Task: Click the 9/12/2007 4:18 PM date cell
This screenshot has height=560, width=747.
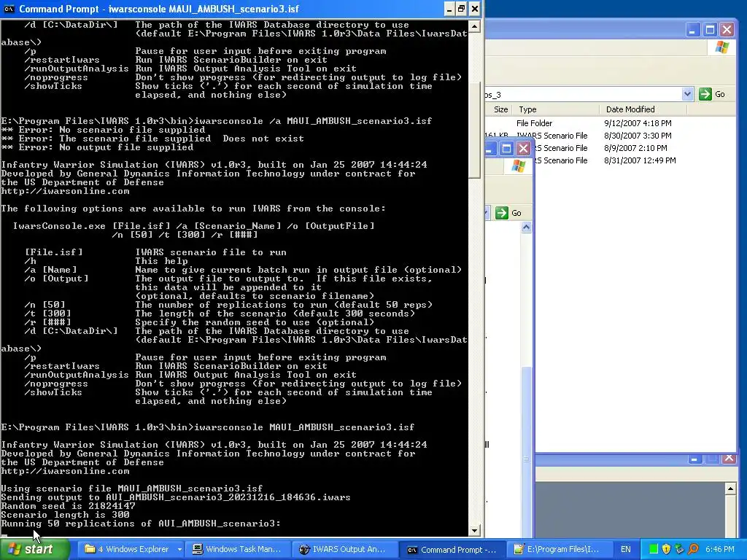Action: point(638,122)
